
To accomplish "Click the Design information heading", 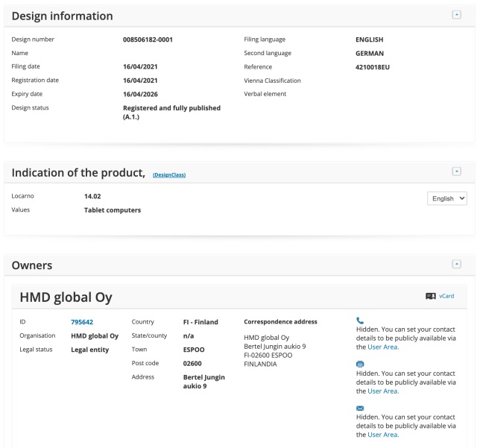I will click(x=63, y=16).
